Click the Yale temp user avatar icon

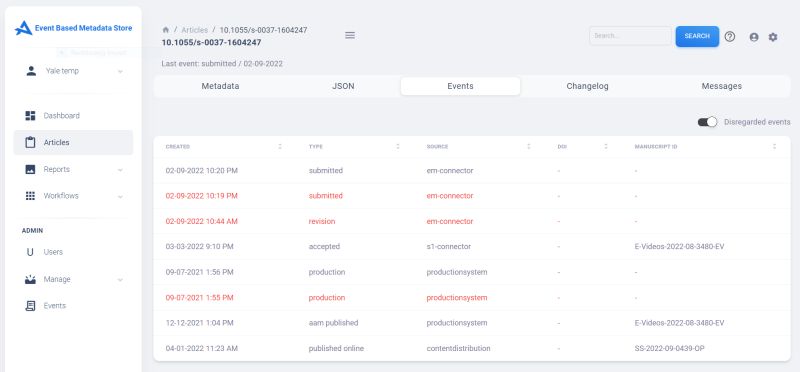click(x=31, y=71)
